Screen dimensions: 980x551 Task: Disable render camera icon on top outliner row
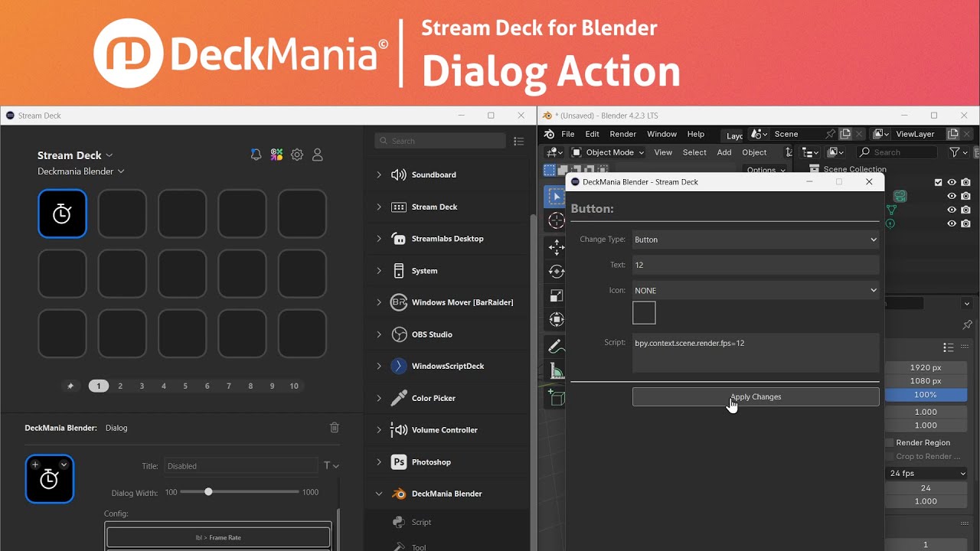click(965, 182)
